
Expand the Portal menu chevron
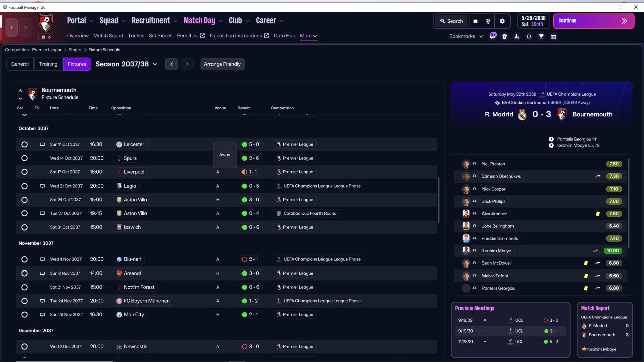pyautogui.click(x=91, y=21)
